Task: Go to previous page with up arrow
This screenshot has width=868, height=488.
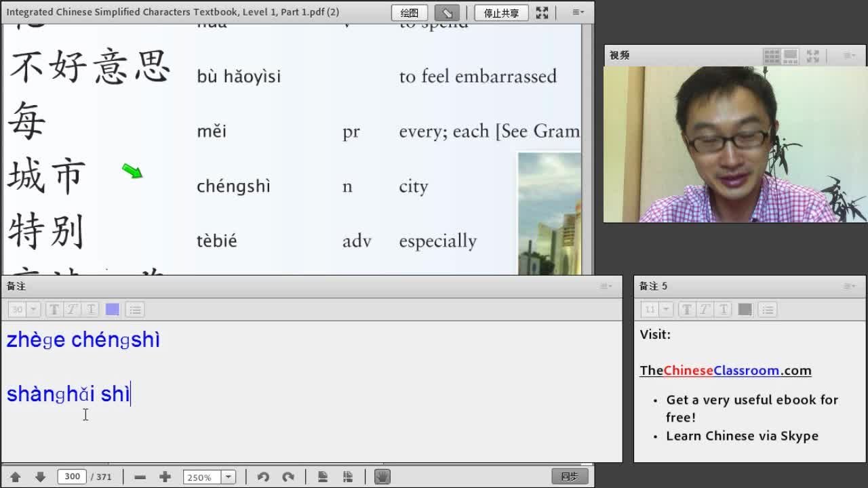Action: click(15, 477)
